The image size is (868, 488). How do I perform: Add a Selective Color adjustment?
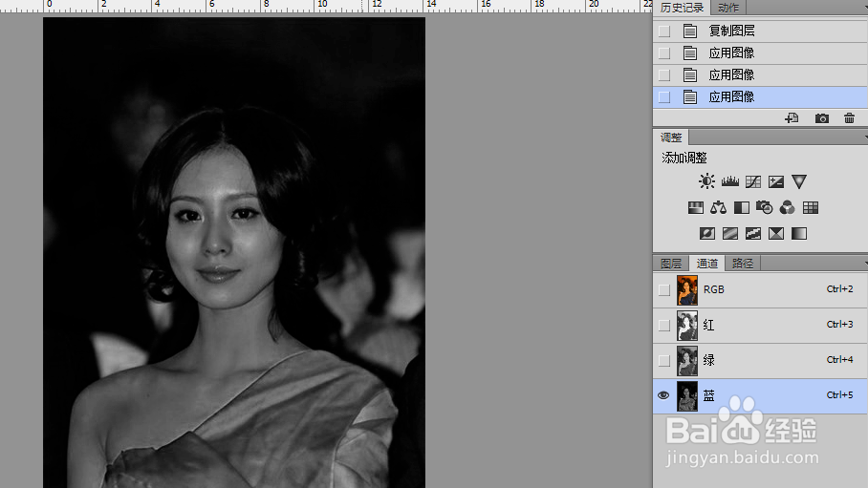(776, 233)
